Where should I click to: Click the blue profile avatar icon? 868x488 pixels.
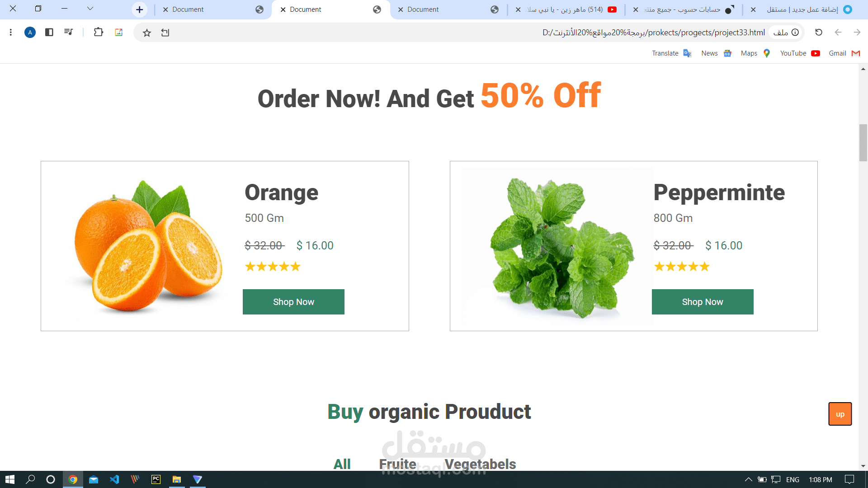click(x=30, y=32)
